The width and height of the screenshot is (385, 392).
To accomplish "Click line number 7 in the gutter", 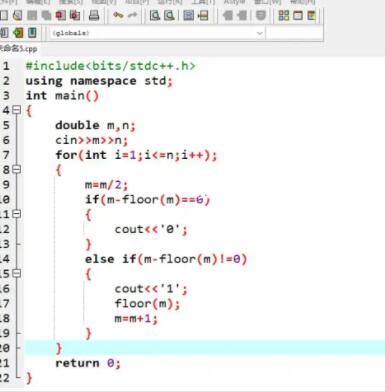I will pos(6,155).
